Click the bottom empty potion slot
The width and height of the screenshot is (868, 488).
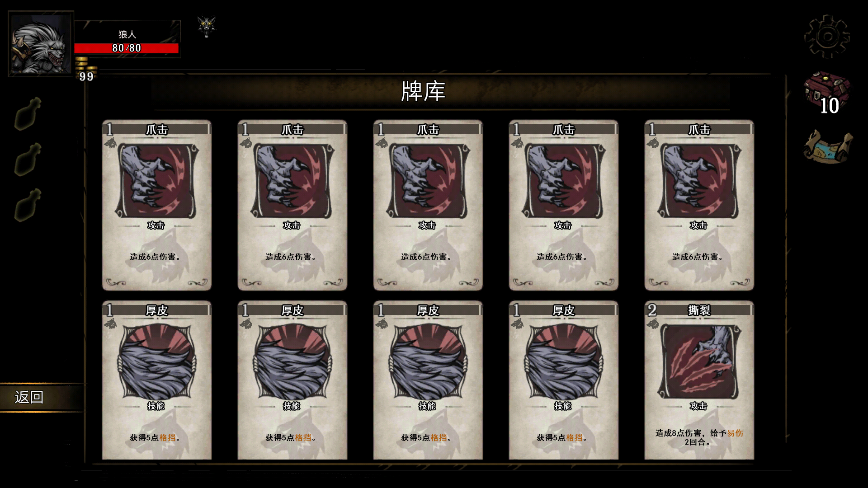[x=28, y=205]
